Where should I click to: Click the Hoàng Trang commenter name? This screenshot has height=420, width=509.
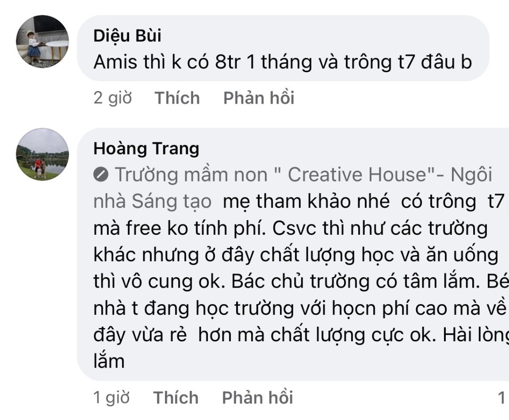tap(146, 148)
